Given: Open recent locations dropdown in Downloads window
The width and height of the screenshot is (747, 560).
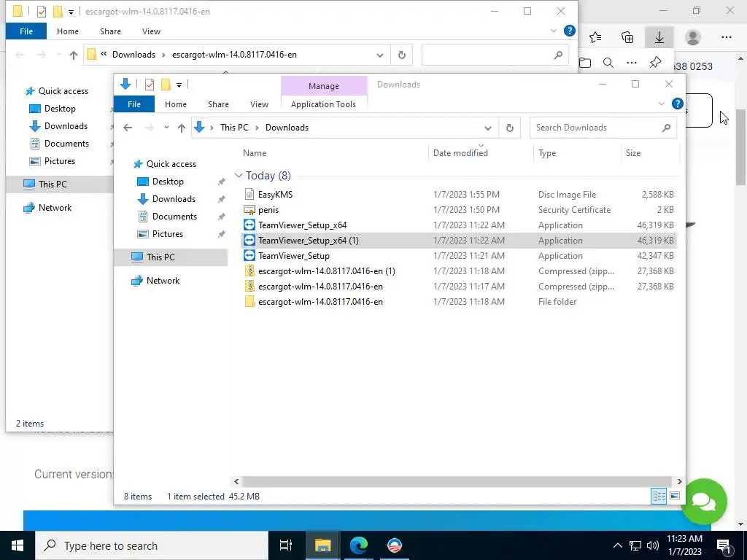Looking at the screenshot, I should 166,128.
